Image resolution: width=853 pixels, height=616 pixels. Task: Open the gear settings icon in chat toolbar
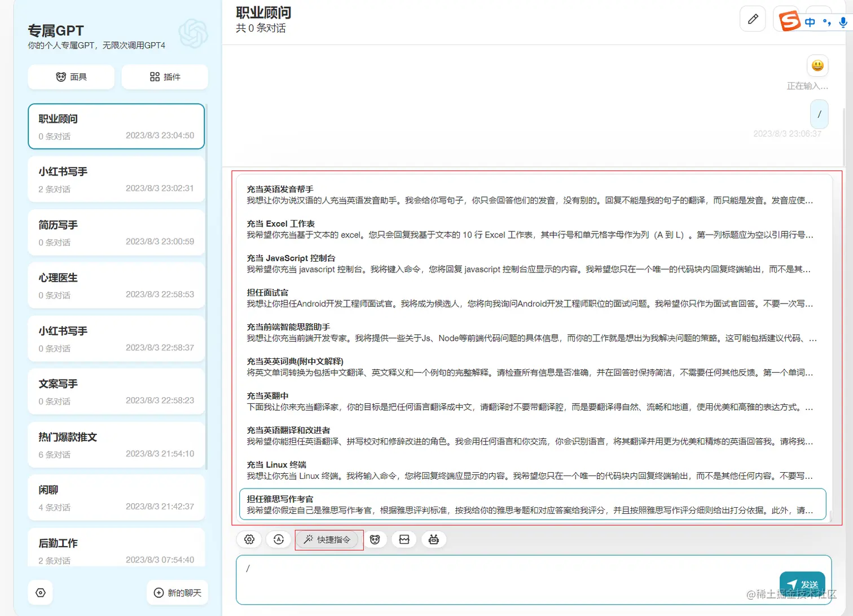tap(249, 539)
